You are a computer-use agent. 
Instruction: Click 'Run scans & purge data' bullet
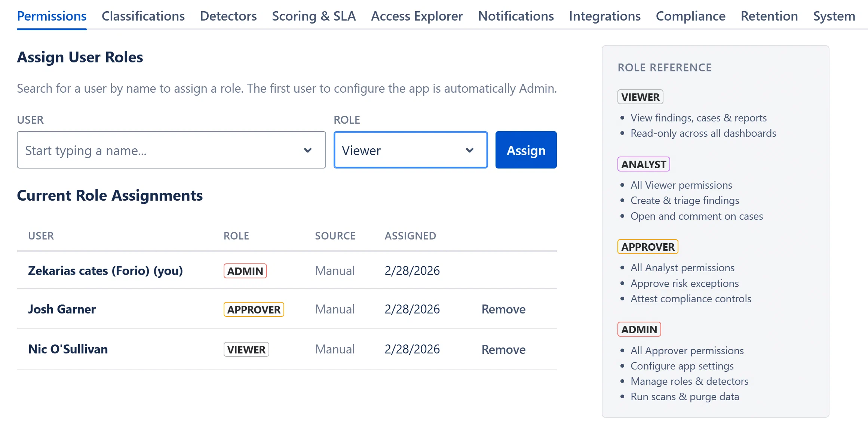pyautogui.click(x=685, y=396)
